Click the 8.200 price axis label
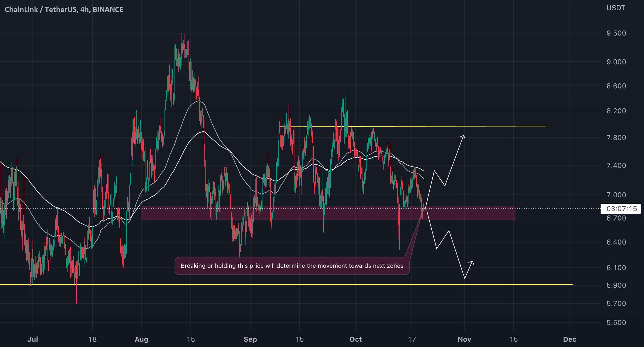The height and width of the screenshot is (347, 644). [616, 111]
